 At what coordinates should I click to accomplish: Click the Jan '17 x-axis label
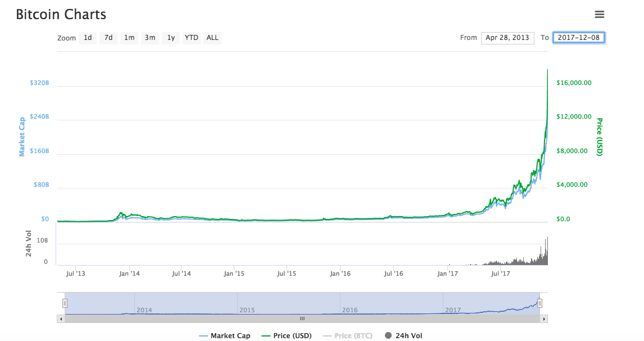click(x=447, y=273)
